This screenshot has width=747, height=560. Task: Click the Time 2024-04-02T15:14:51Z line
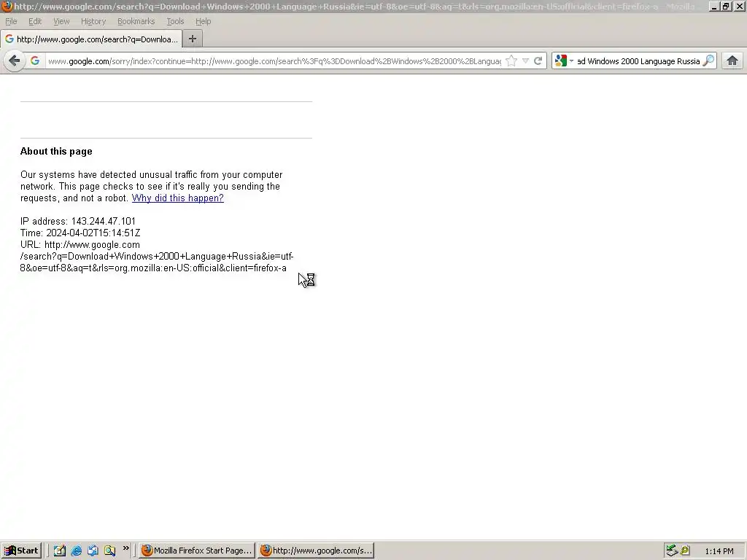(80, 233)
